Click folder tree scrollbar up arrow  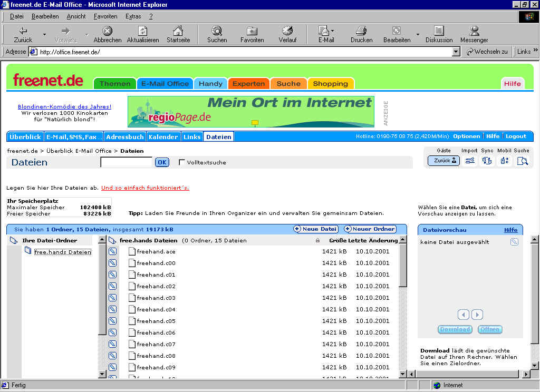click(102, 240)
